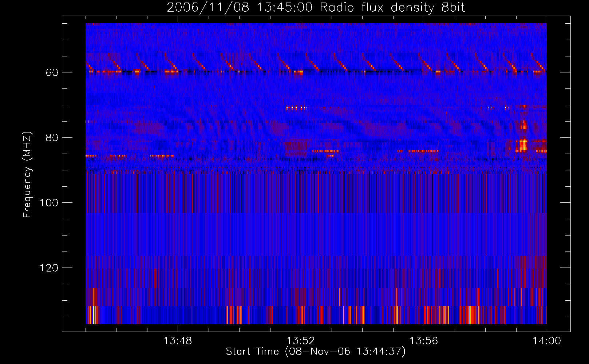The image size is (589, 364).
Task: Click the 60 frequency tick label
Action: click(x=52, y=72)
